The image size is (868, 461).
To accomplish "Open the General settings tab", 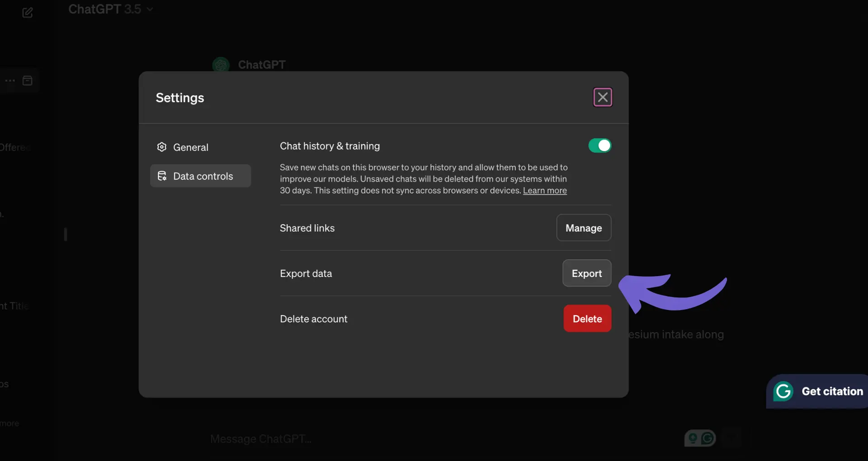I will (x=200, y=147).
